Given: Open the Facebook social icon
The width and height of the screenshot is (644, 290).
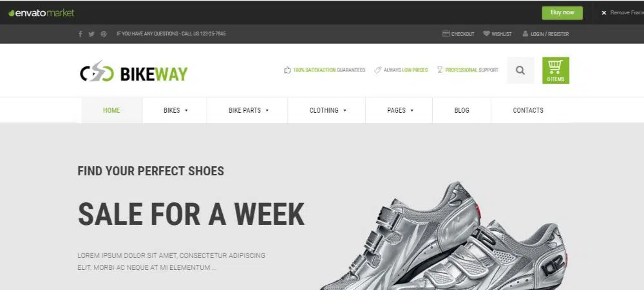Looking at the screenshot, I should [80, 34].
